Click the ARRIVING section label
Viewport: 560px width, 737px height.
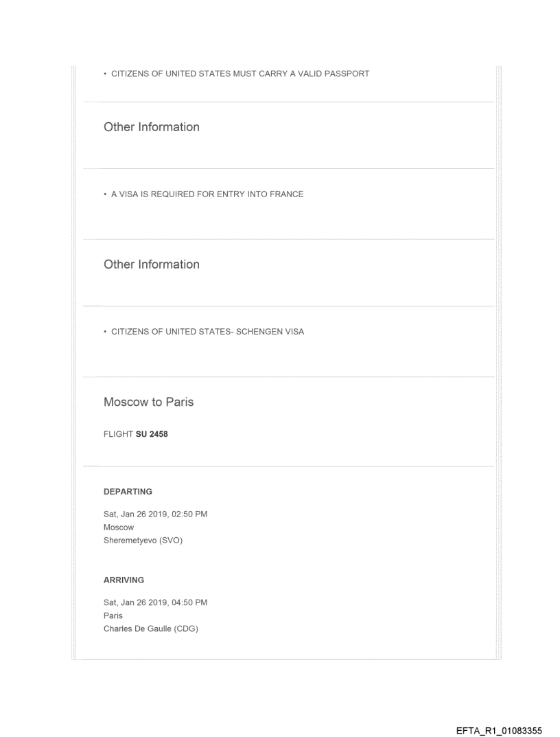pos(124,580)
